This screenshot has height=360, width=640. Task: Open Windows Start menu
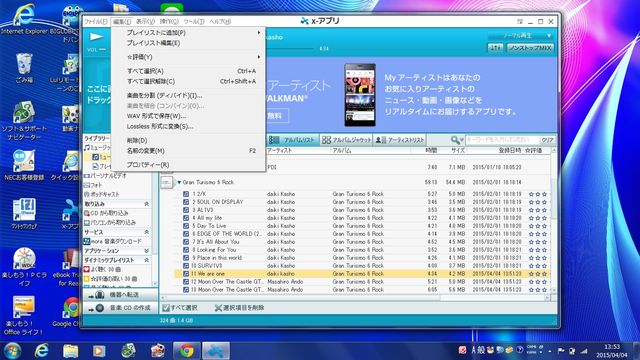[x=13, y=351]
